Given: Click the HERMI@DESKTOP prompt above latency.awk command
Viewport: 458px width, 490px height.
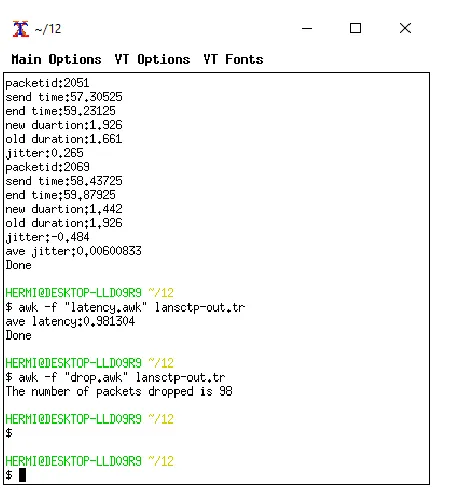Looking at the screenshot, I should click(90, 293).
